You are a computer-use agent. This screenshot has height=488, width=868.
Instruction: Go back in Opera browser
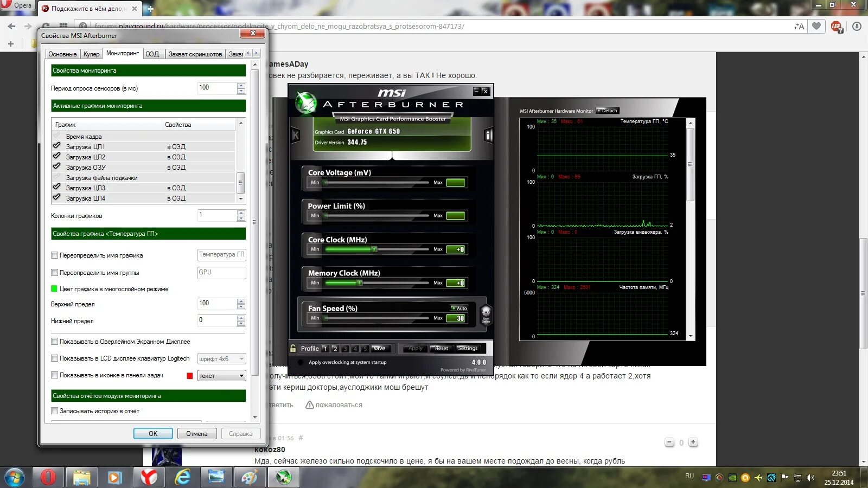(x=11, y=26)
